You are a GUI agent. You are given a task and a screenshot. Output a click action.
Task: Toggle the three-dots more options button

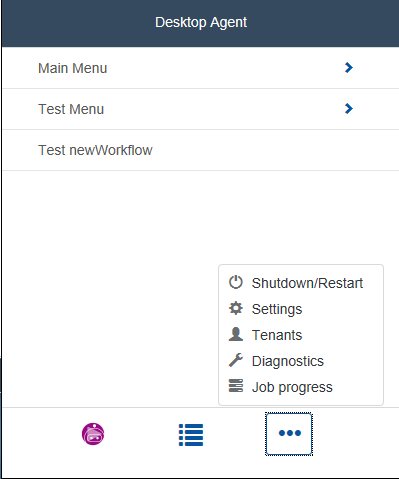[289, 434]
